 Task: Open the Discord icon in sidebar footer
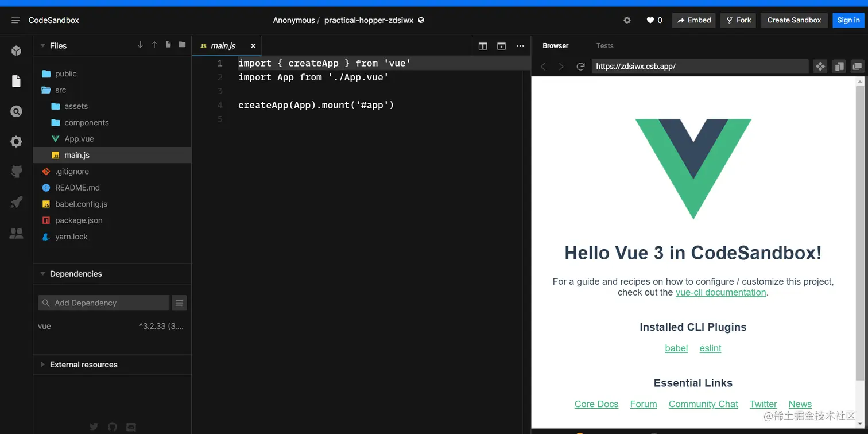[131, 427]
